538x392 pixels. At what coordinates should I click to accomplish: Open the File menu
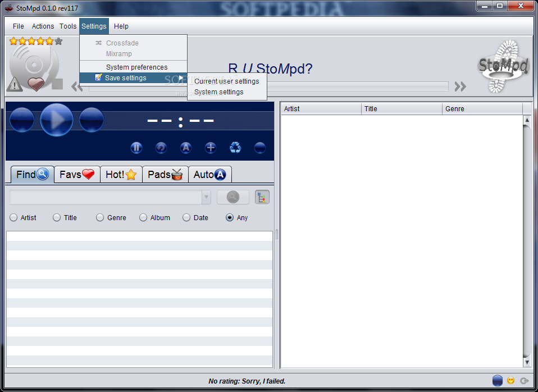tap(18, 26)
